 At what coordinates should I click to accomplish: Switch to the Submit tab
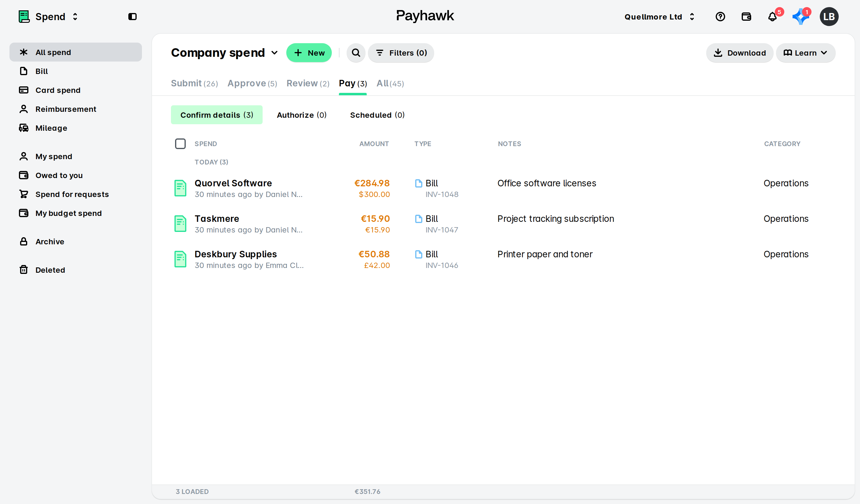(x=194, y=83)
